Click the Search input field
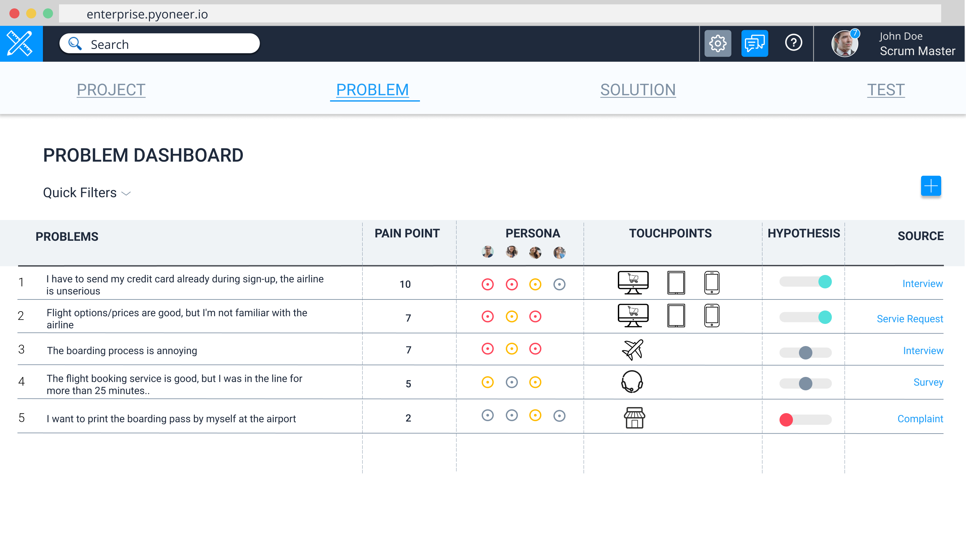Image resolution: width=966 pixels, height=560 pixels. click(x=165, y=44)
